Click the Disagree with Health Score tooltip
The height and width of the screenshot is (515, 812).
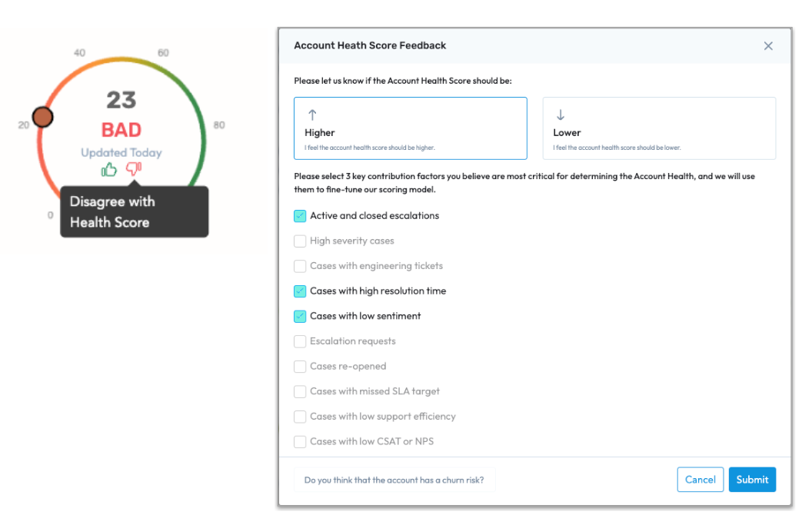tap(134, 211)
